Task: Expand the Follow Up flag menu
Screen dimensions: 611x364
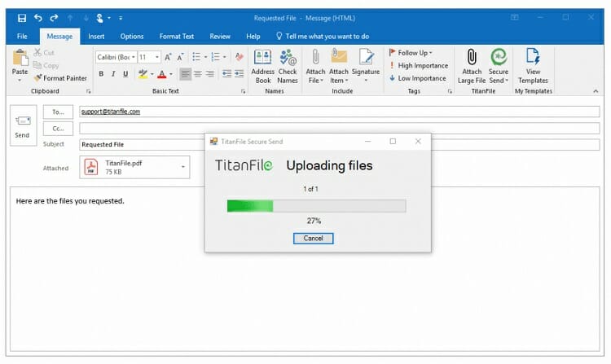Action: pos(411,53)
